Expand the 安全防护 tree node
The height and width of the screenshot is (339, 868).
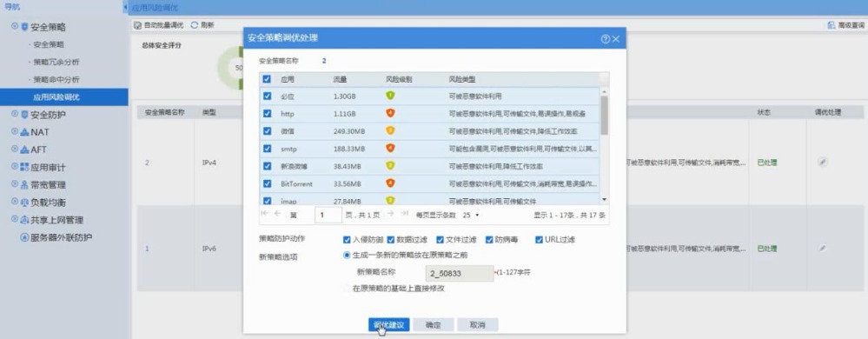pos(15,115)
